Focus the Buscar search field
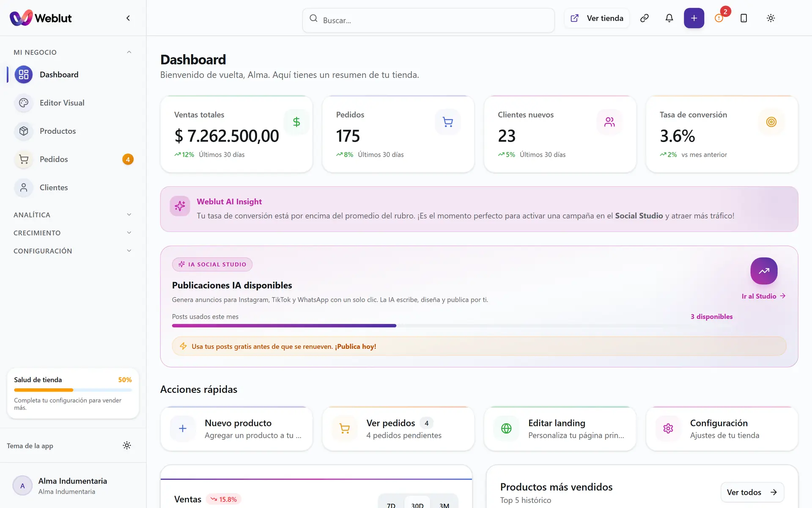Viewport: 812px width, 508px height. tap(428, 20)
